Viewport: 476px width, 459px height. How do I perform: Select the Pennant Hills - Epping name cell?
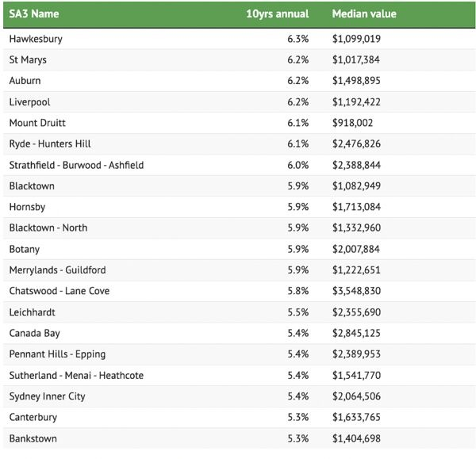[57, 354]
